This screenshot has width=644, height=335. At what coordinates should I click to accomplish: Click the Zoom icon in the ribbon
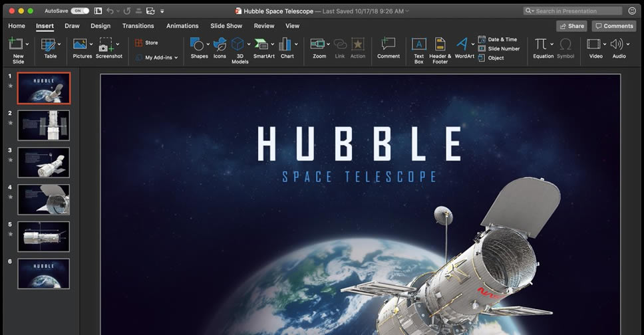[x=317, y=45]
